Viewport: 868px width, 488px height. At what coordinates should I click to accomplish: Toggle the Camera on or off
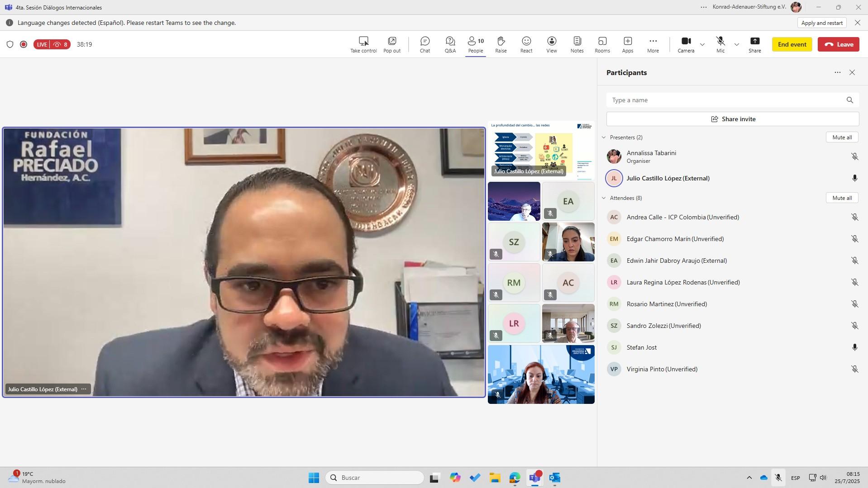[686, 44]
